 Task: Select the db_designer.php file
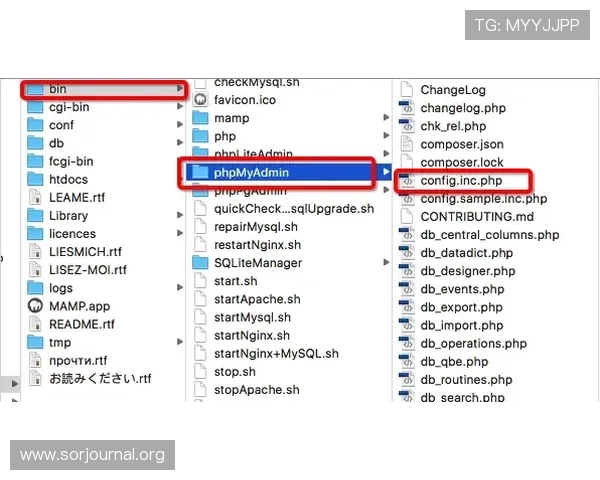[x=467, y=271]
